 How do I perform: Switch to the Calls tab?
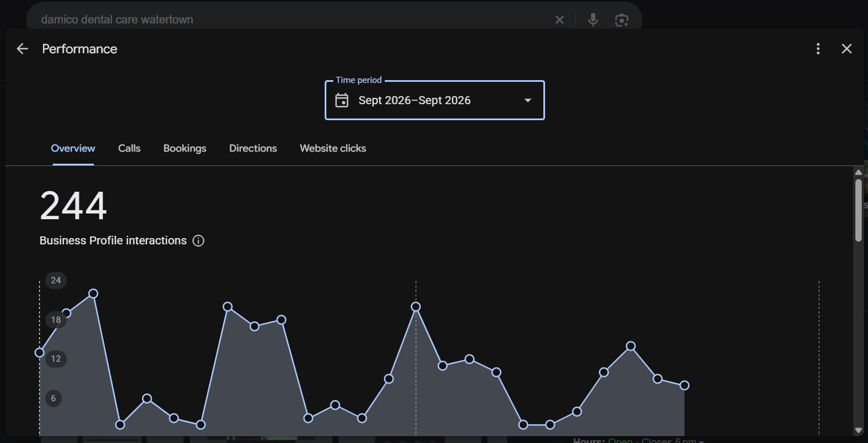(129, 148)
